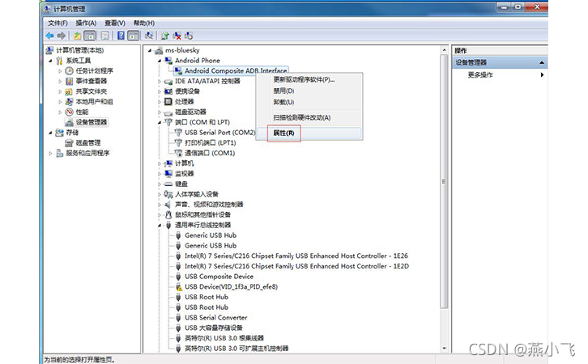Expand the 任务计划程序 node arrow
The image size is (588, 364).
60,71
